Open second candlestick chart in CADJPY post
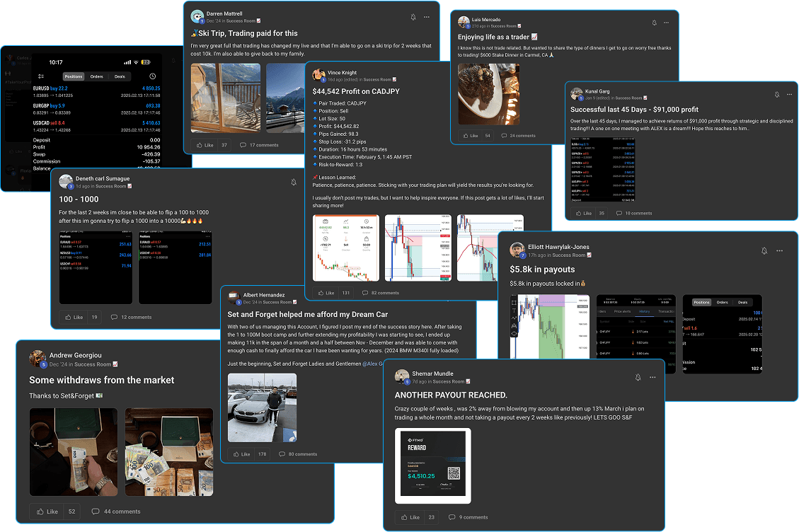799x532 pixels. tap(418, 248)
